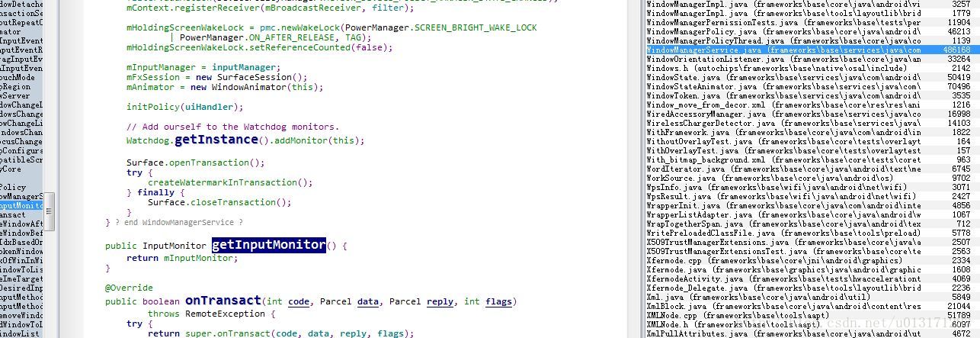Click the underlined code parameter
The image size is (980, 338).
(299, 302)
